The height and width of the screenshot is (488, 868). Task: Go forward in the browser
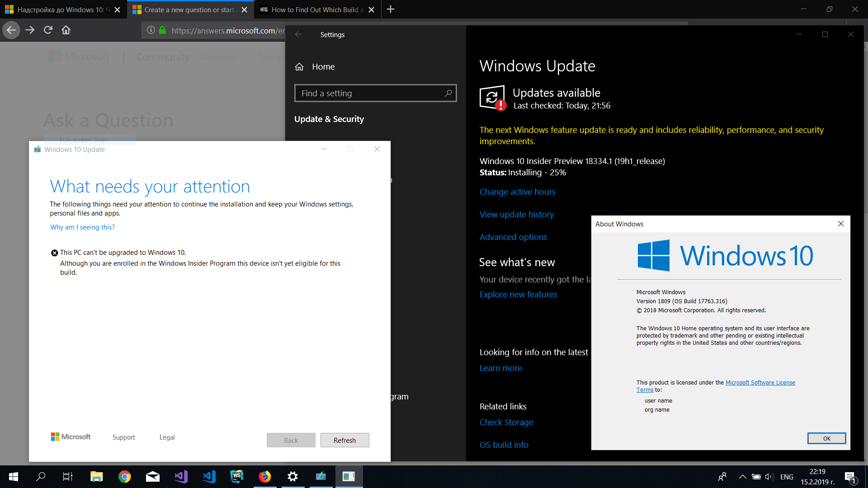(x=30, y=30)
